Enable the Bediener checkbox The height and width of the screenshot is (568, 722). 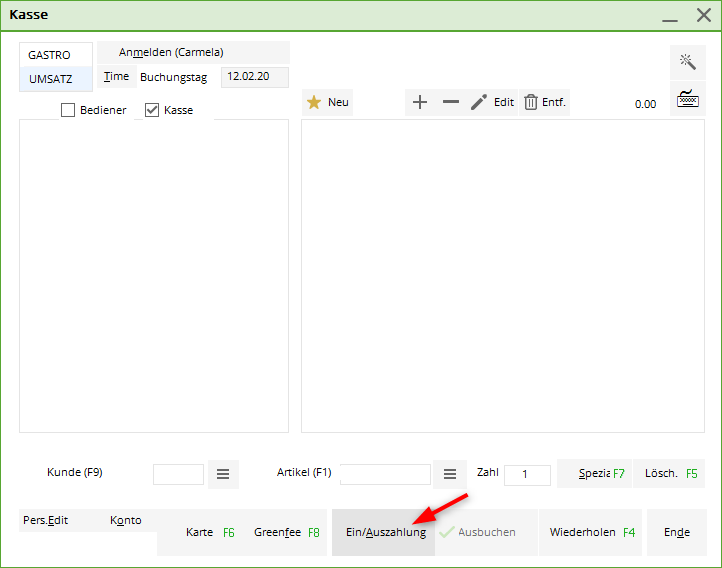(68, 110)
